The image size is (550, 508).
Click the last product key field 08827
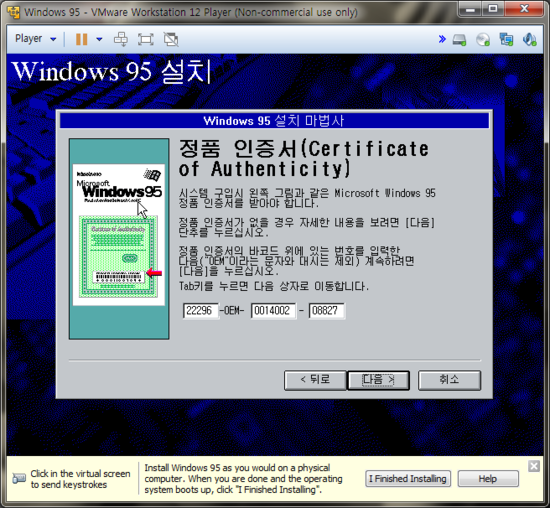pos(327,311)
